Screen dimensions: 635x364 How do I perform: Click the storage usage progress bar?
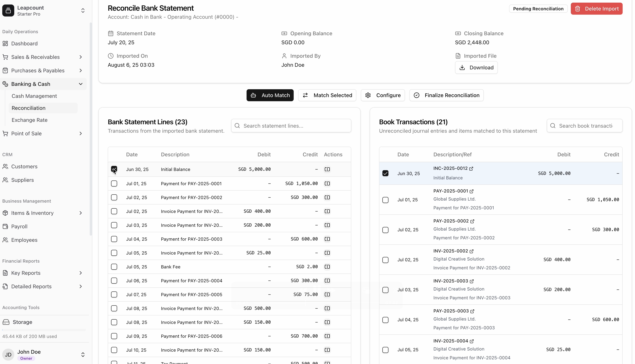44,330
